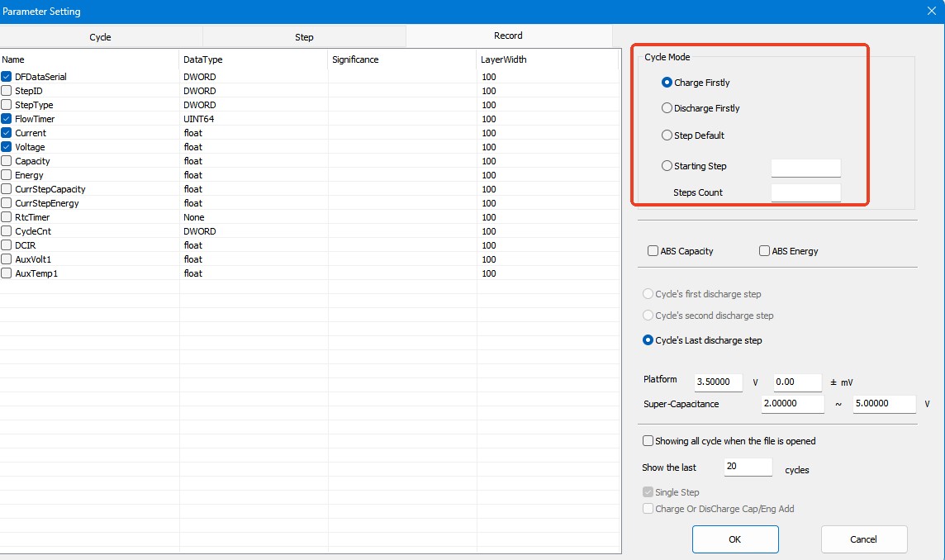Click the UINT64 data type cell

tap(199, 119)
